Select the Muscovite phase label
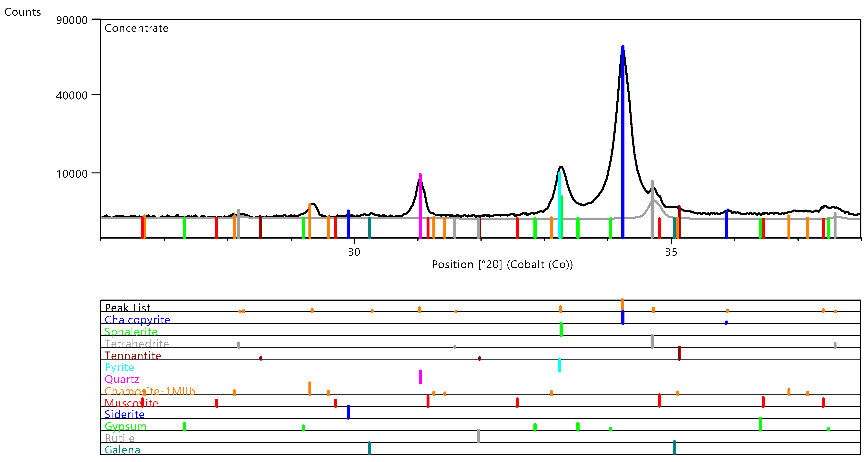The image size is (868, 462). 131,403
